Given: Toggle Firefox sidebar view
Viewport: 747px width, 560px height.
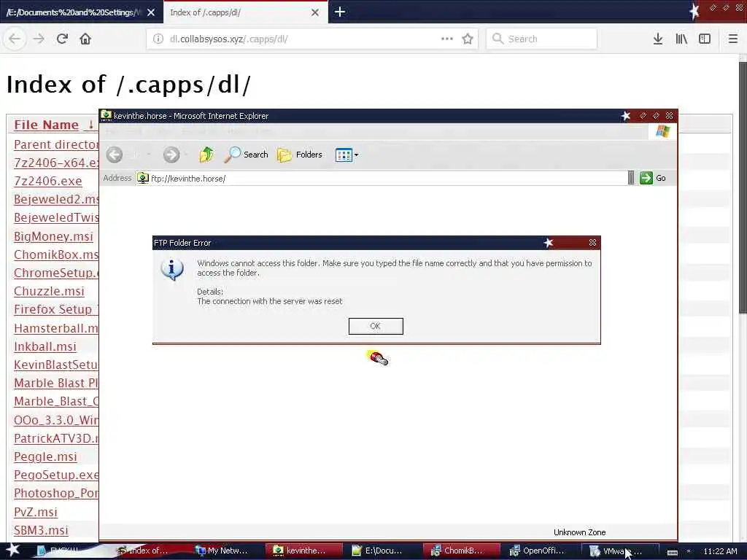Looking at the screenshot, I should 705,39.
